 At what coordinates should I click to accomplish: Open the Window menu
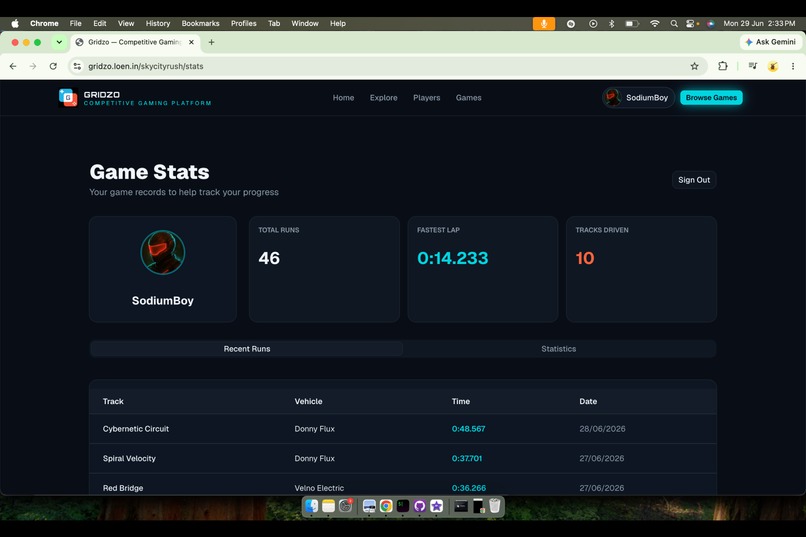(305, 24)
